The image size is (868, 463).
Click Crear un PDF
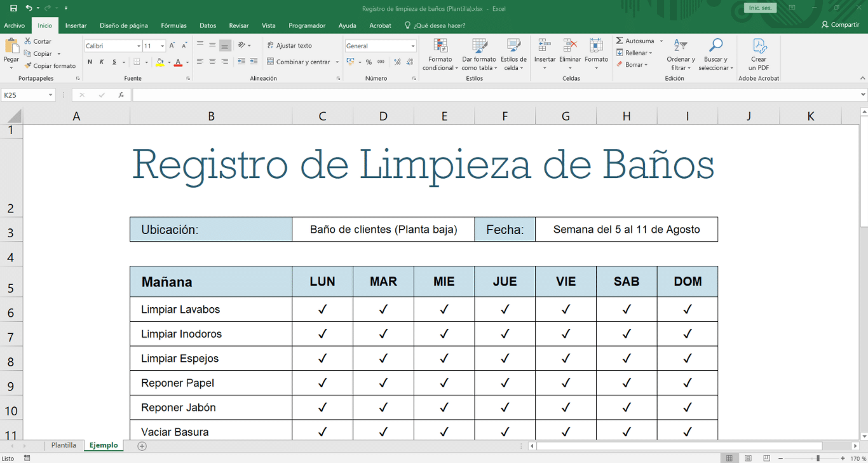coord(759,55)
